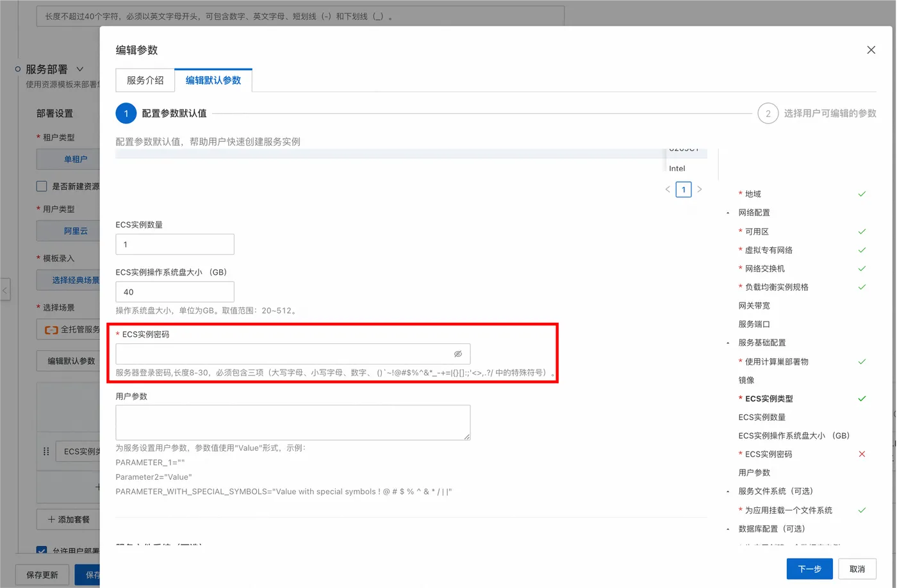Click 下一步 button
This screenshot has width=897, height=588.
tap(809, 569)
